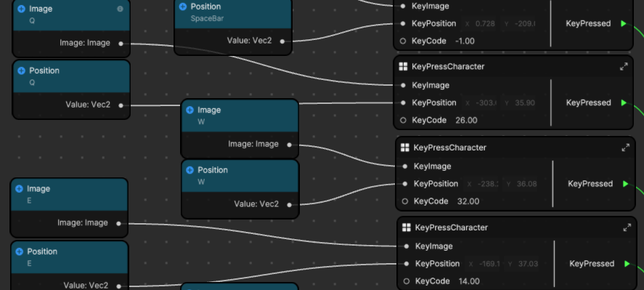The height and width of the screenshot is (290, 644).
Task: Click Value: Vec2 output port on Position E
Action: (x=118, y=286)
